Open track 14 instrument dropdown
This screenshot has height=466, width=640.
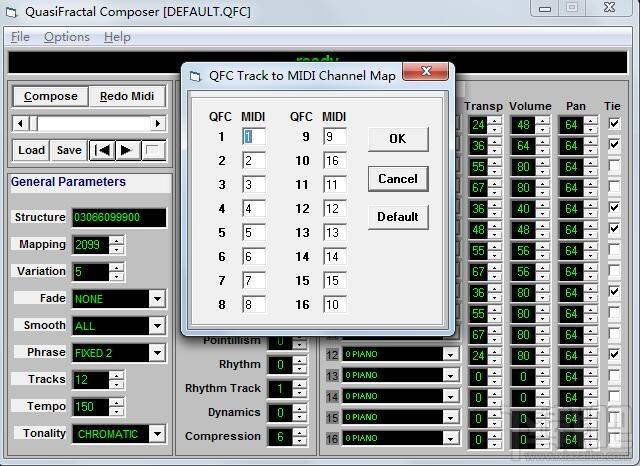coord(451,396)
